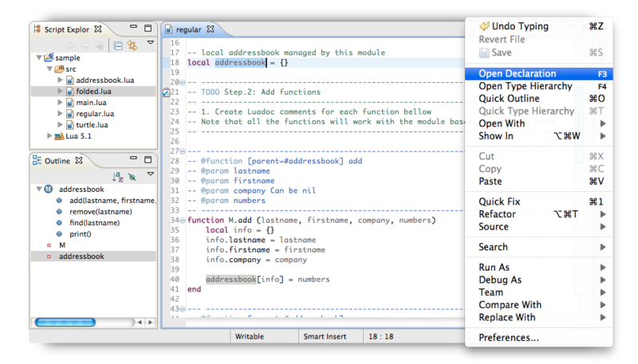Click the main.lua file icon

click(70, 103)
